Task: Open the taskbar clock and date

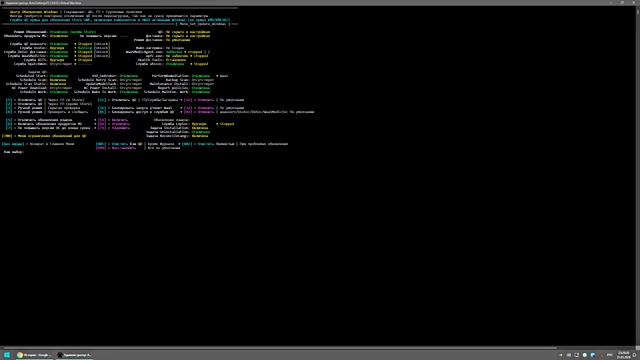Action: point(624,355)
